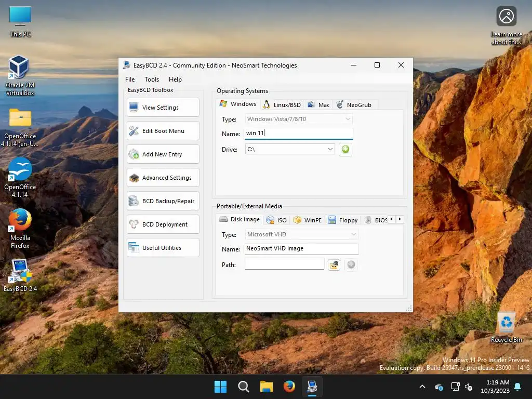Click Learn more about this picture icon

(x=506, y=26)
